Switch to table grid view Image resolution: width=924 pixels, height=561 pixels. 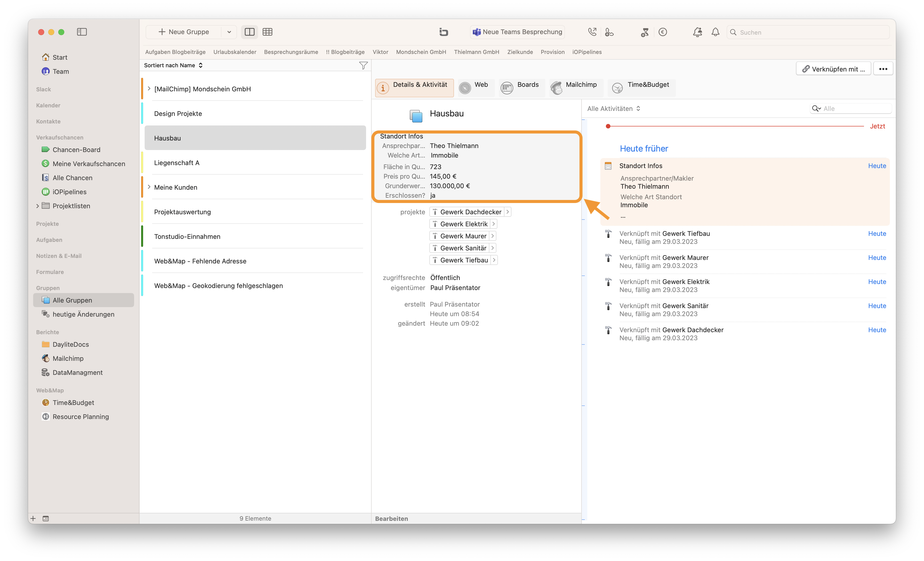tap(267, 32)
